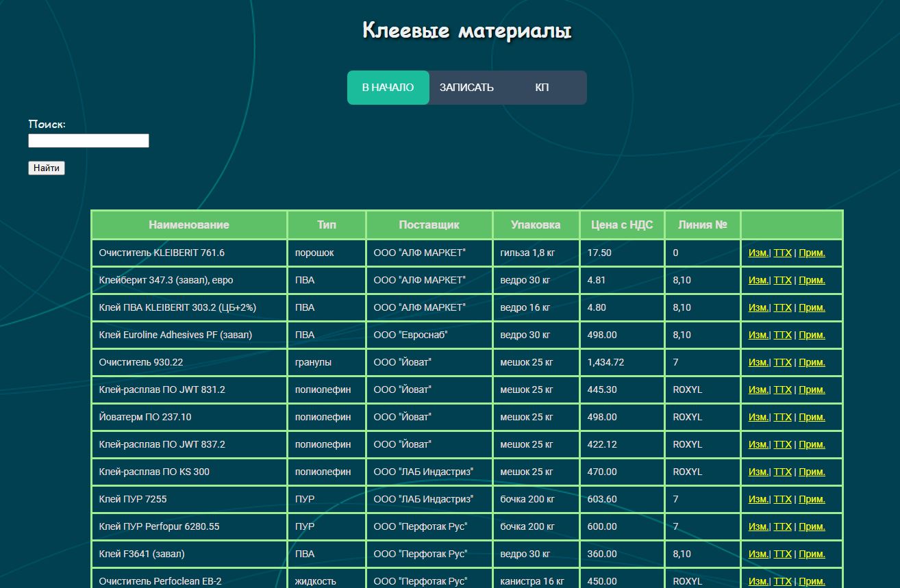The image size is (900, 588).
Task: Click the Найти search button
Action: pyautogui.click(x=47, y=168)
